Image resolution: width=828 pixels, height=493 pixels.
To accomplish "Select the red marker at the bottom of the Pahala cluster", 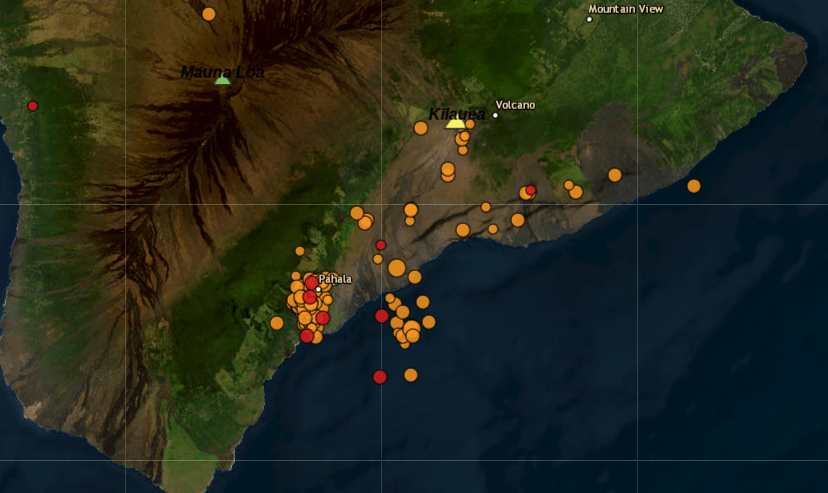I will tap(307, 336).
